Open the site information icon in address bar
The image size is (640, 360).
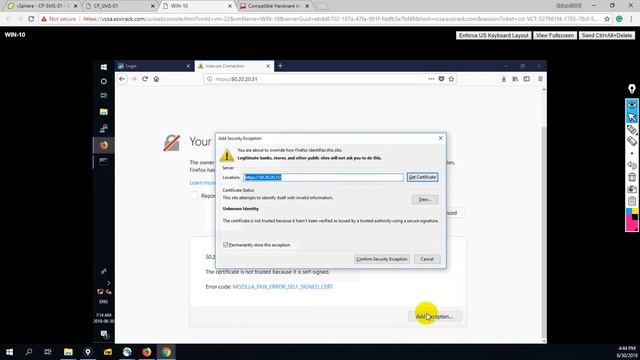pos(209,79)
